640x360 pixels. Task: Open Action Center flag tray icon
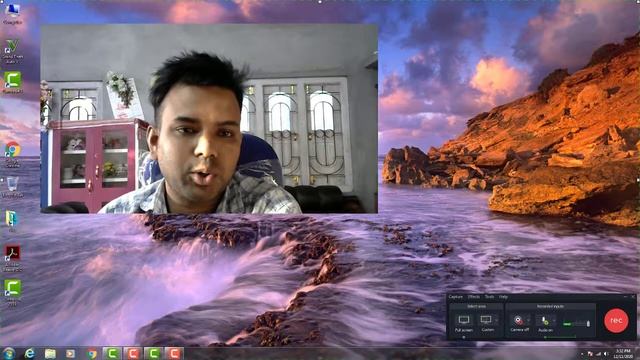[x=590, y=354]
